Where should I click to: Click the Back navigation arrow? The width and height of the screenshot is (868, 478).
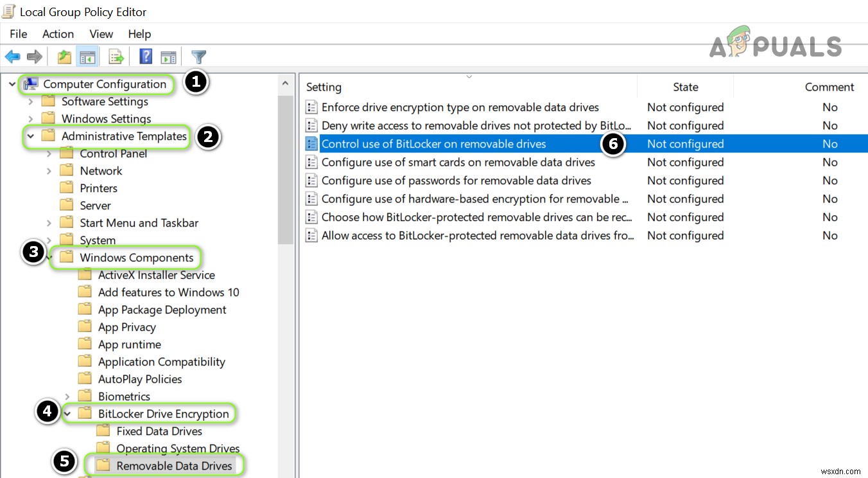[12, 57]
